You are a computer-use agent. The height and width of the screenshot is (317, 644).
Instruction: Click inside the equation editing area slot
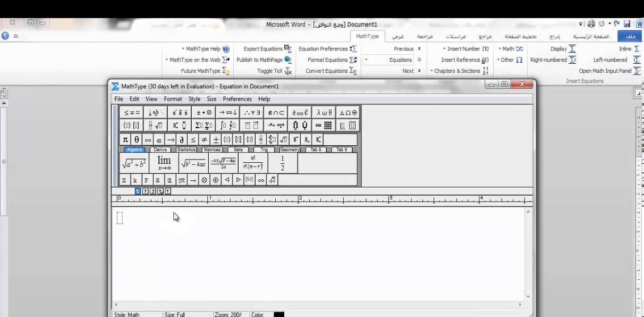[x=120, y=218]
